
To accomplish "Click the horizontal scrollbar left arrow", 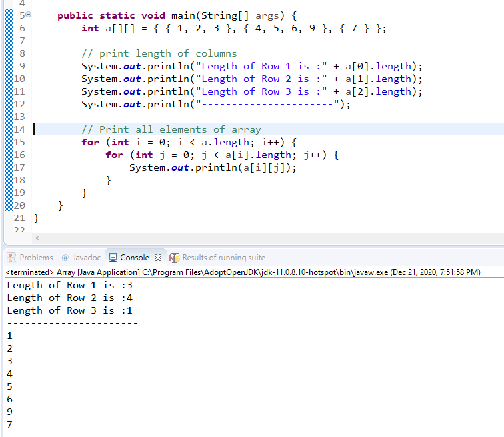I will (x=37, y=238).
